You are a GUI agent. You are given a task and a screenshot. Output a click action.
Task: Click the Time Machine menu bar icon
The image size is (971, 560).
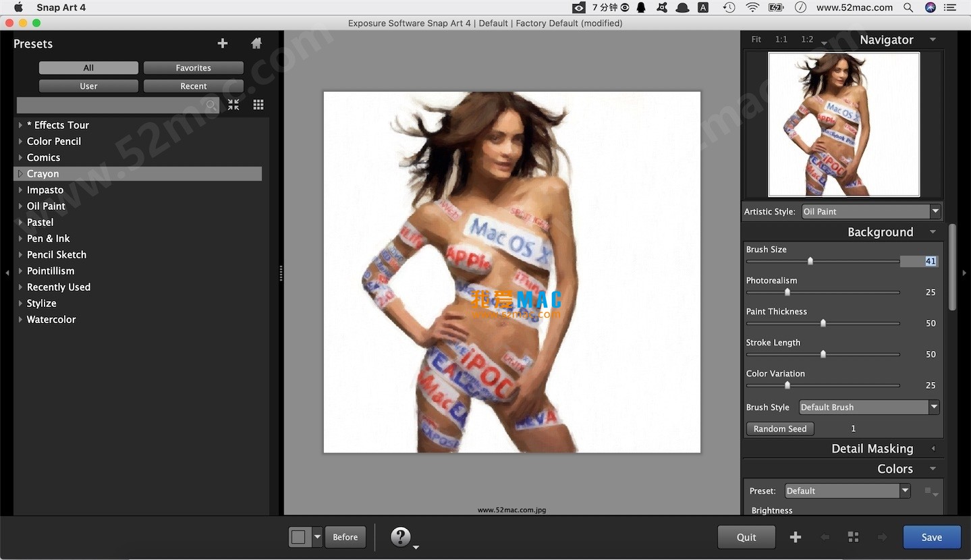coord(729,7)
